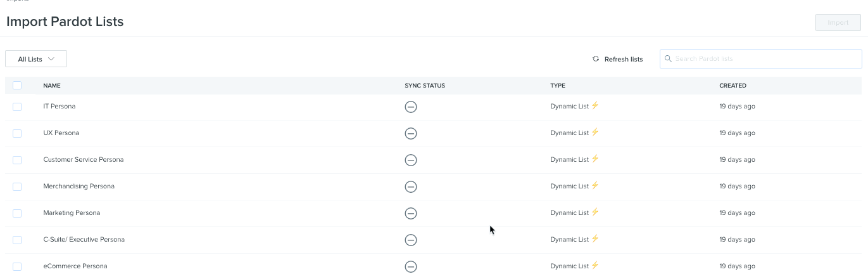Screen dimensions: 868x274
Task: Click Refresh lists button
Action: 617,59
